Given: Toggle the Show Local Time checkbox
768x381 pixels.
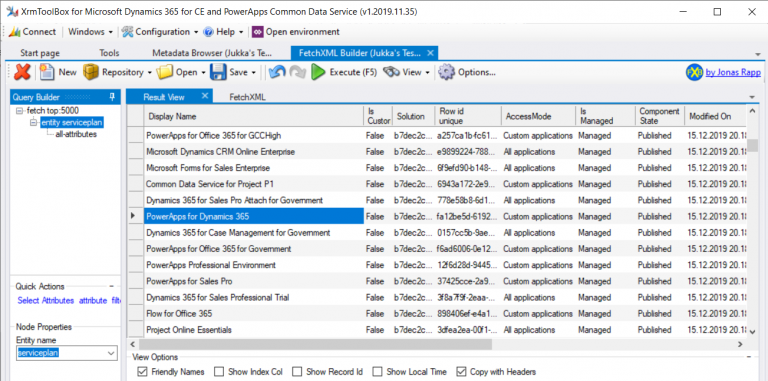Looking at the screenshot, I should coord(377,372).
